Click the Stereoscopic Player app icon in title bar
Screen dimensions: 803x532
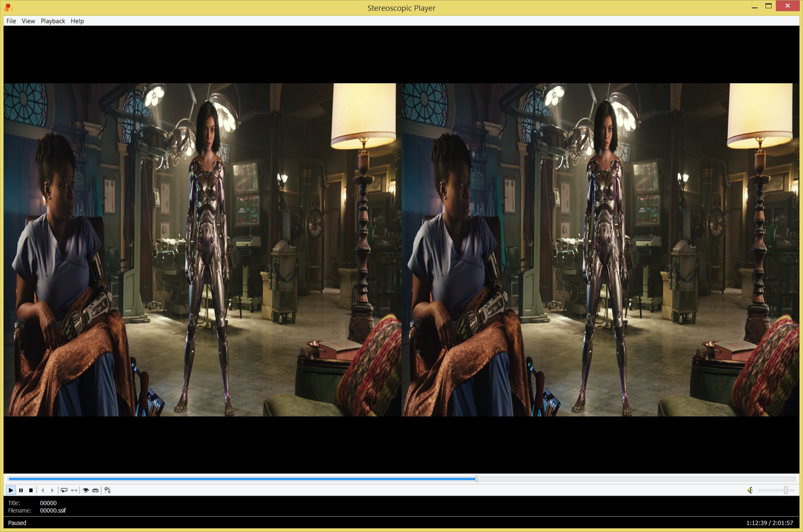(x=9, y=7)
